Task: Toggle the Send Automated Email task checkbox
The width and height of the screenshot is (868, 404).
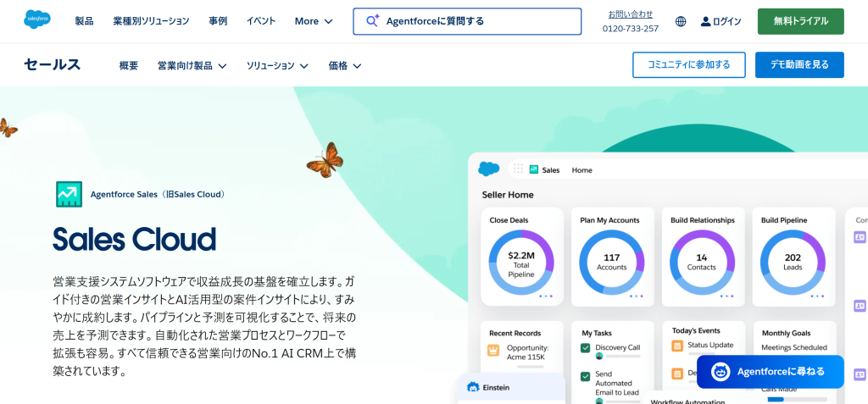Action: (585, 376)
